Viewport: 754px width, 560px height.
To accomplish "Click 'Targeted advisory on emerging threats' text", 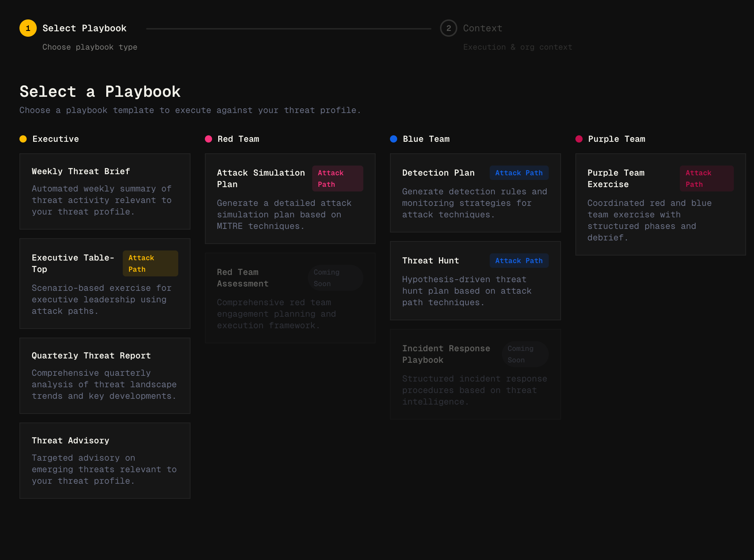I will (104, 469).
